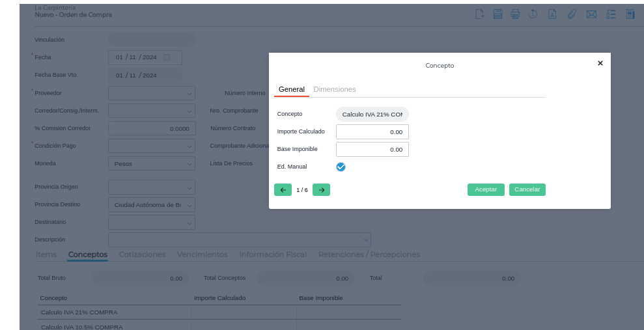Select the Total value field
This screenshot has width=644, height=330.
pyautogui.click(x=472, y=279)
